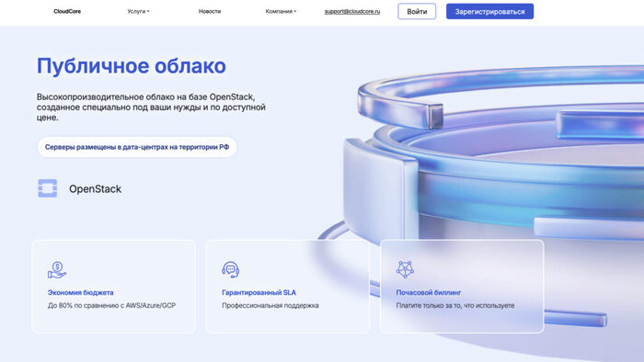Viewport: 644px width, 362px height.
Task: Select the Гарантированный SLA card title
Action: 259,292
